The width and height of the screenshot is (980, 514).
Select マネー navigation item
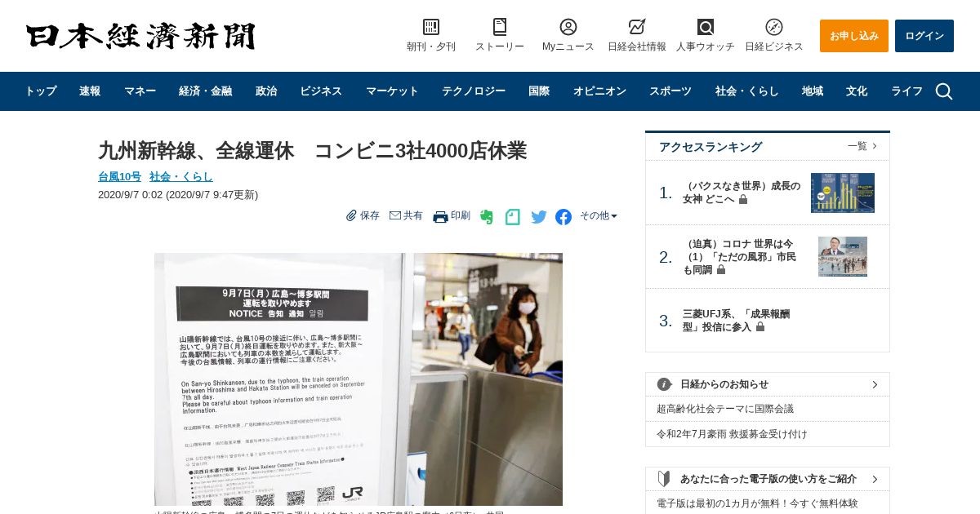tap(140, 91)
